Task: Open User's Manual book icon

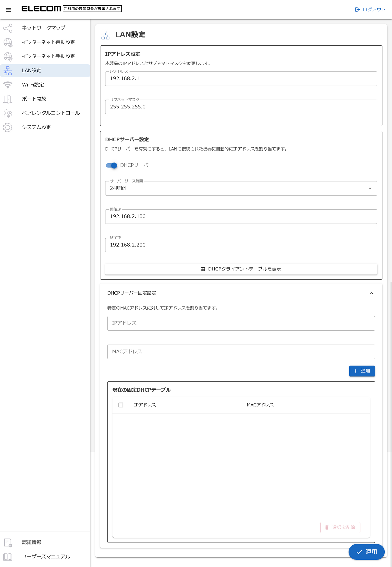Action: 8,556
